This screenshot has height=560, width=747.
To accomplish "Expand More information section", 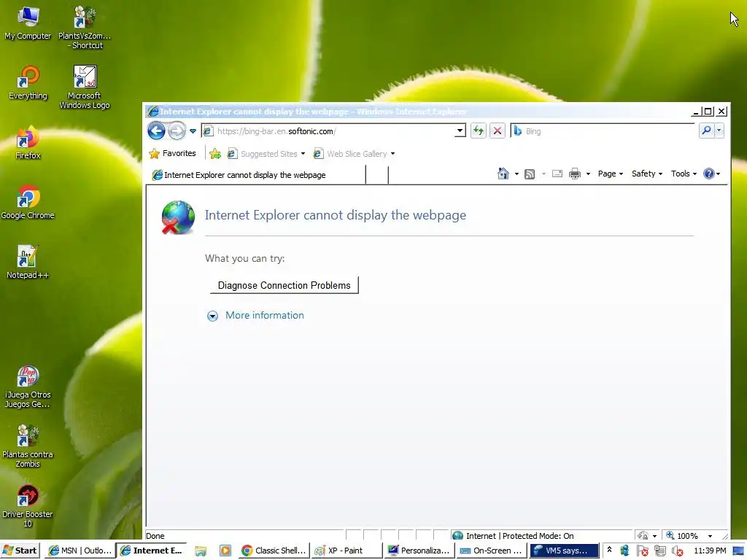I will [x=212, y=316].
